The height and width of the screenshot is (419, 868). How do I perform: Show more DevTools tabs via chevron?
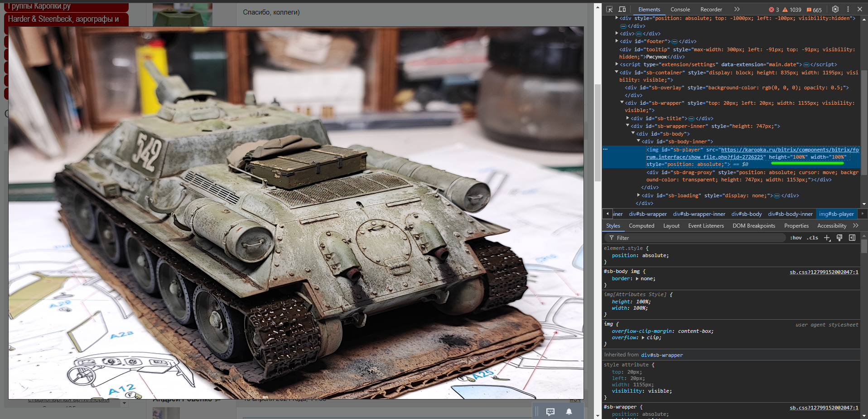[737, 9]
